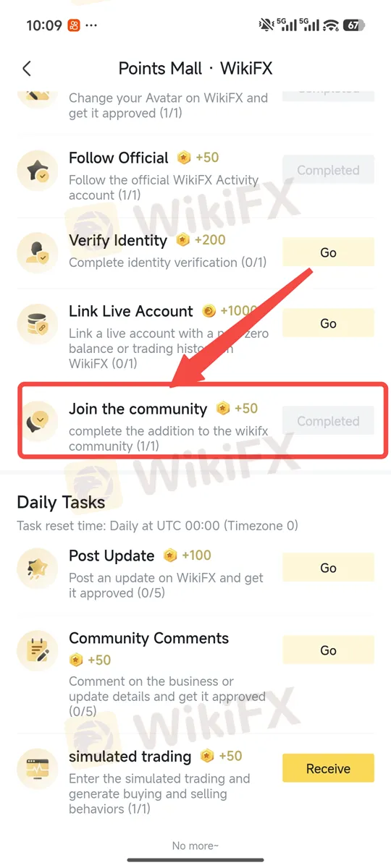The width and height of the screenshot is (391, 868).
Task: Claim the simulated trading reward with Receive
Action: point(328,768)
